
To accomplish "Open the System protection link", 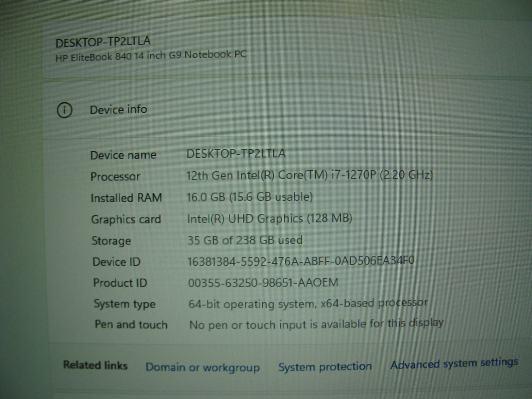I will (x=325, y=366).
